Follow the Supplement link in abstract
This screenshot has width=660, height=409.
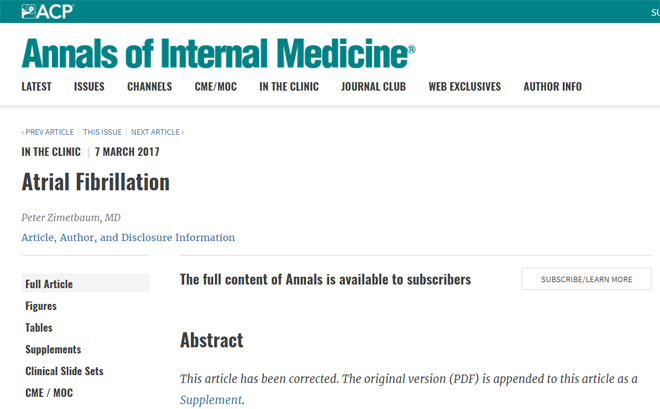(x=211, y=400)
